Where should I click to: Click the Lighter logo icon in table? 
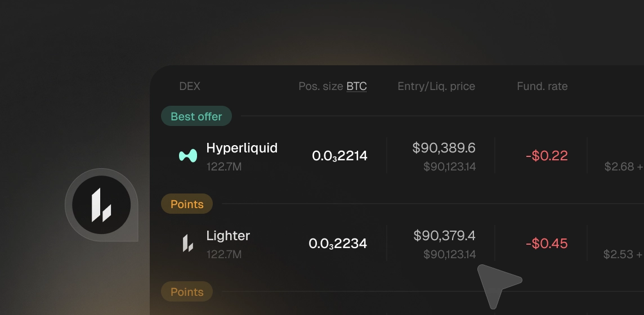click(x=187, y=244)
